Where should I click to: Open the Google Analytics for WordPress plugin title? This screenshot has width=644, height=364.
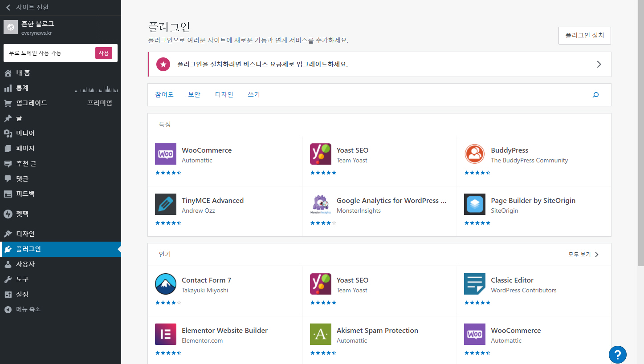click(391, 201)
